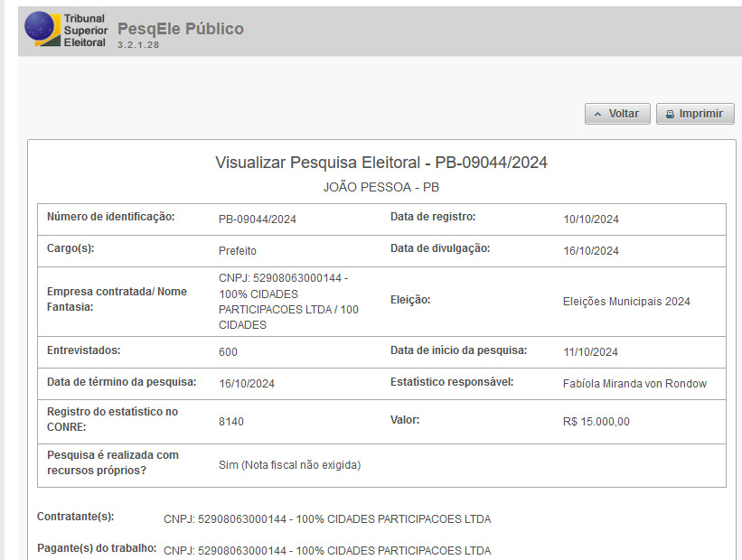Click the version number 3.2.1.28
This screenshot has width=742, height=560.
[x=138, y=44]
